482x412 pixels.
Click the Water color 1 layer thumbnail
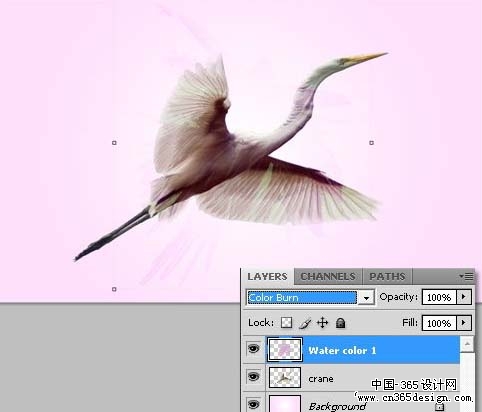285,349
